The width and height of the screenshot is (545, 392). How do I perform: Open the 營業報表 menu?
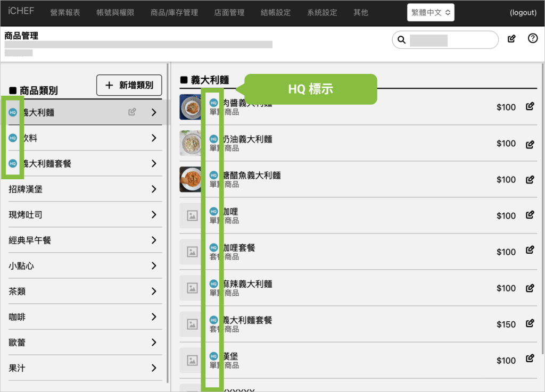coord(65,12)
